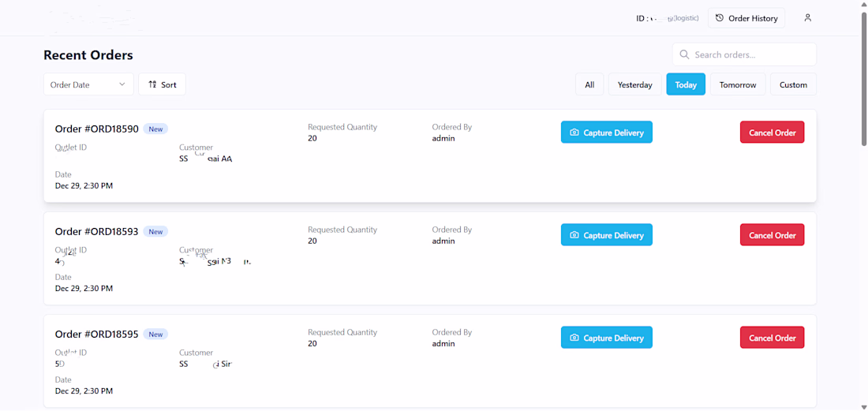Screen dimensions: 868x411
Task: Click the user profile icon
Action: (x=807, y=18)
